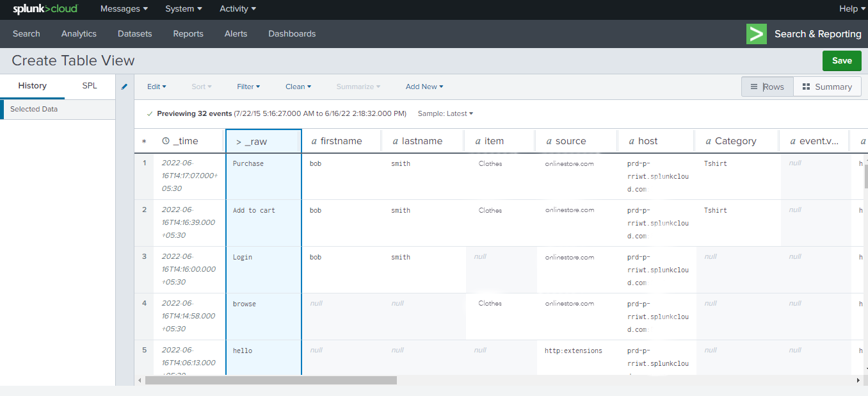Switch to Summary view
The width and height of the screenshot is (868, 396).
click(827, 87)
